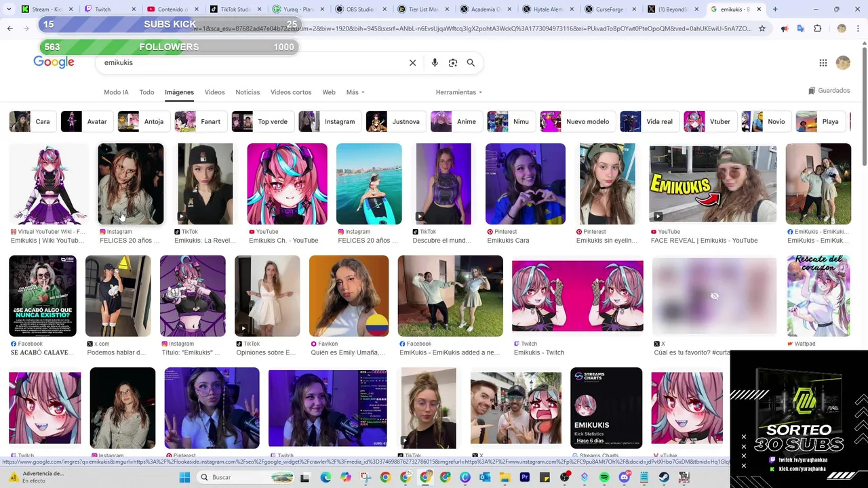Open the Snipping Tool taskbar icon
Screen dimensions: 868x488
coord(366,477)
